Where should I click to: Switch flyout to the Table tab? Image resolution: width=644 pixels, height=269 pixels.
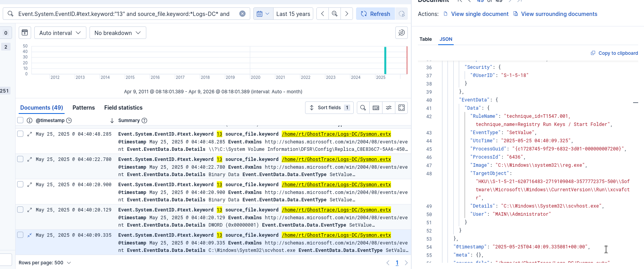426,39
